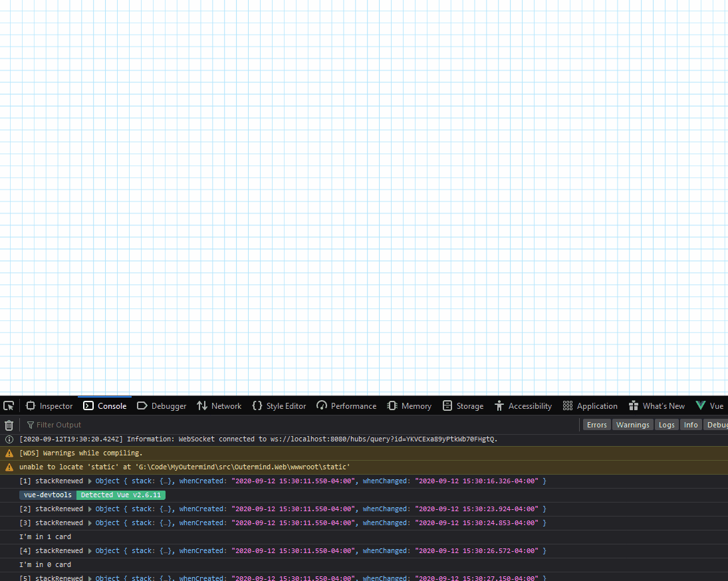Open the Application tab
This screenshot has width=728, height=581.
pos(590,406)
